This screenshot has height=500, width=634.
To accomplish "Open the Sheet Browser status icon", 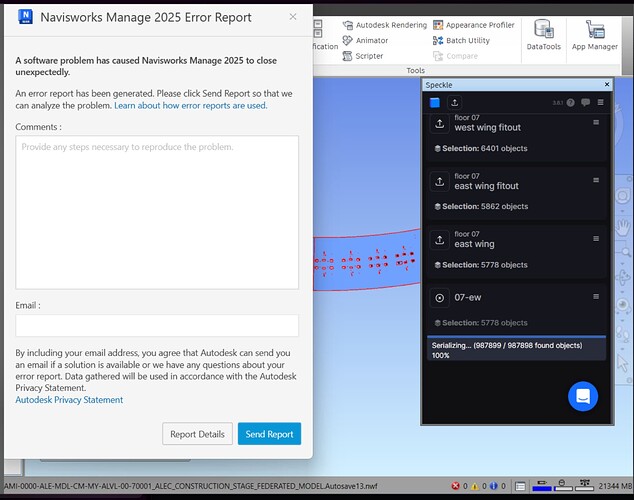I will click(x=520, y=486).
